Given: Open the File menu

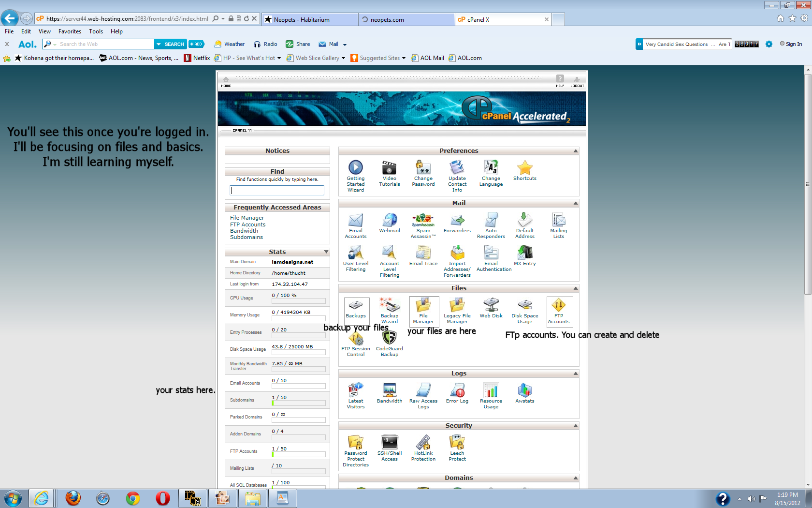Looking at the screenshot, I should click(x=9, y=31).
